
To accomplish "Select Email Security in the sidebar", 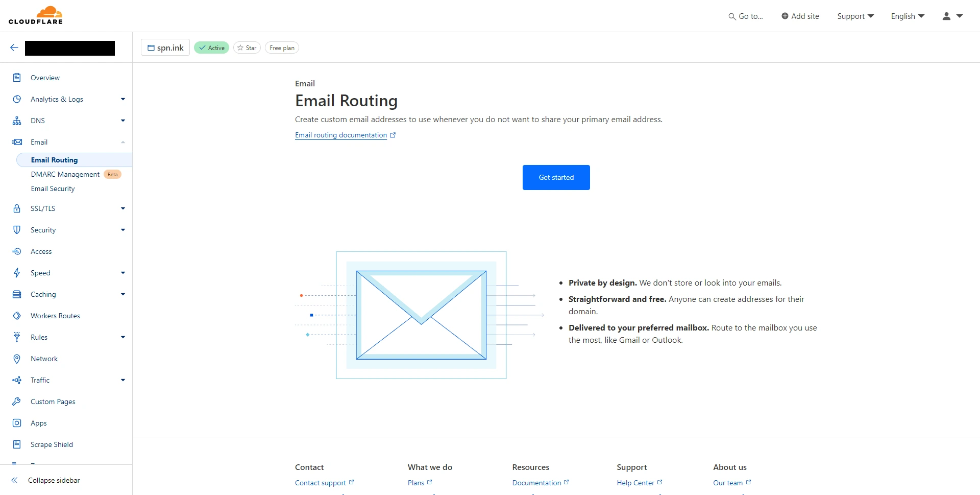I will tap(53, 188).
